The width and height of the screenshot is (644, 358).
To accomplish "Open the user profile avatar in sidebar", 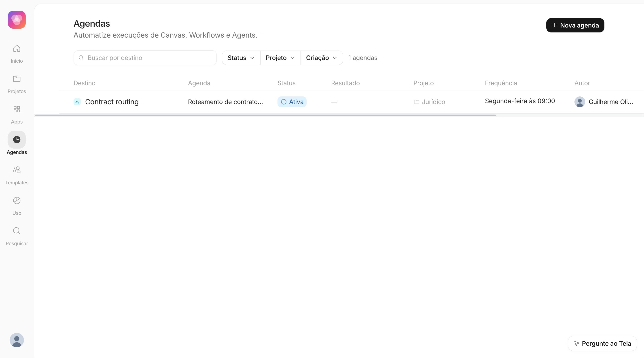I will [x=17, y=340].
